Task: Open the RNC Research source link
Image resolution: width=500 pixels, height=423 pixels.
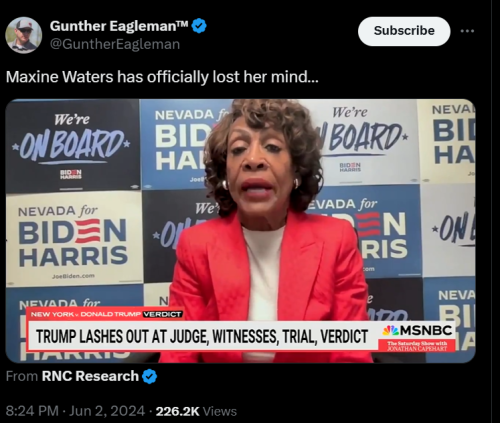Action: pos(90,376)
